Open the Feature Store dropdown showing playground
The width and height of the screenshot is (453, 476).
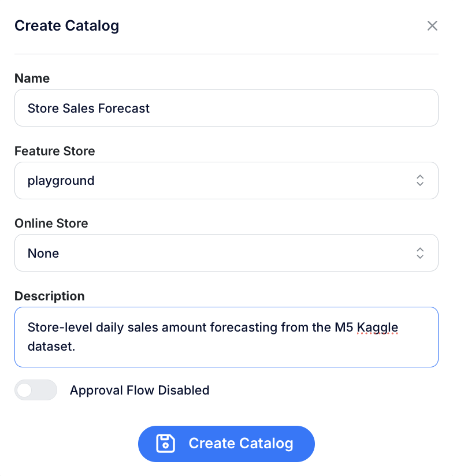226,180
